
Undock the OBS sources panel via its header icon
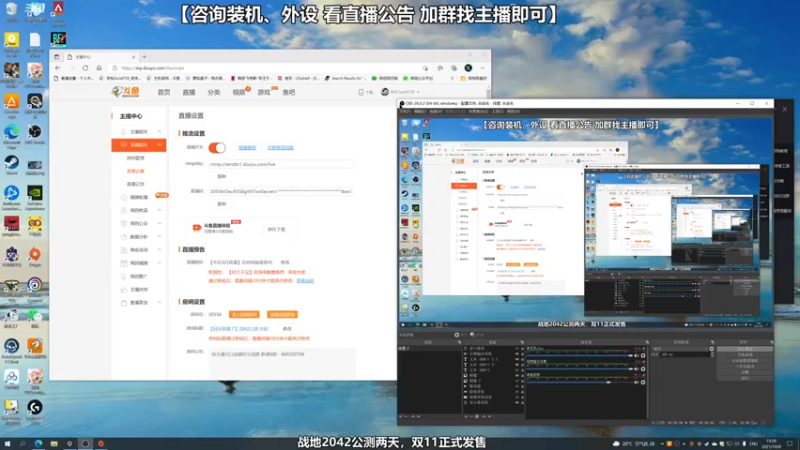click(522, 342)
